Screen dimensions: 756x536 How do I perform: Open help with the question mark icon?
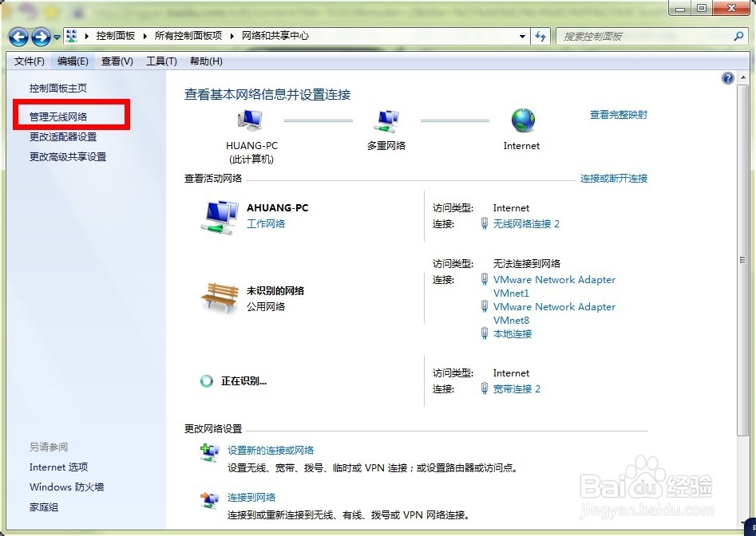pyautogui.click(x=727, y=77)
